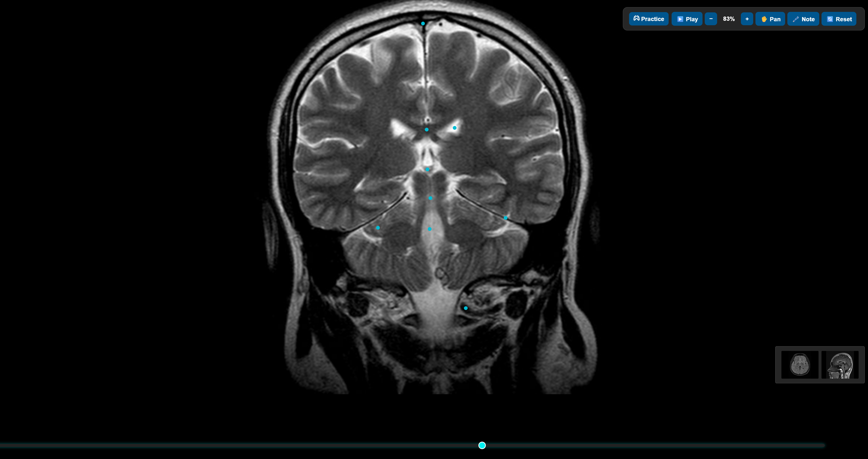
Task: Click marker below the third ventricle
Action: (x=427, y=169)
